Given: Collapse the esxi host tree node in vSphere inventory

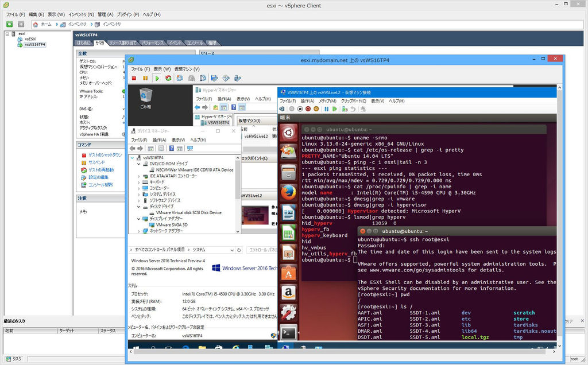Looking at the screenshot, I should click(x=7, y=34).
